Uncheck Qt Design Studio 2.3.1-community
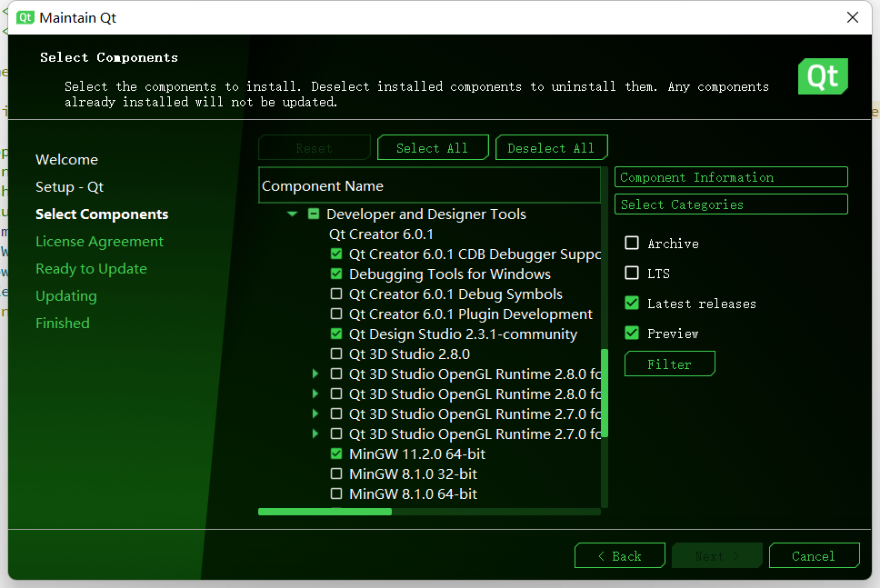This screenshot has width=880, height=588. click(x=336, y=334)
